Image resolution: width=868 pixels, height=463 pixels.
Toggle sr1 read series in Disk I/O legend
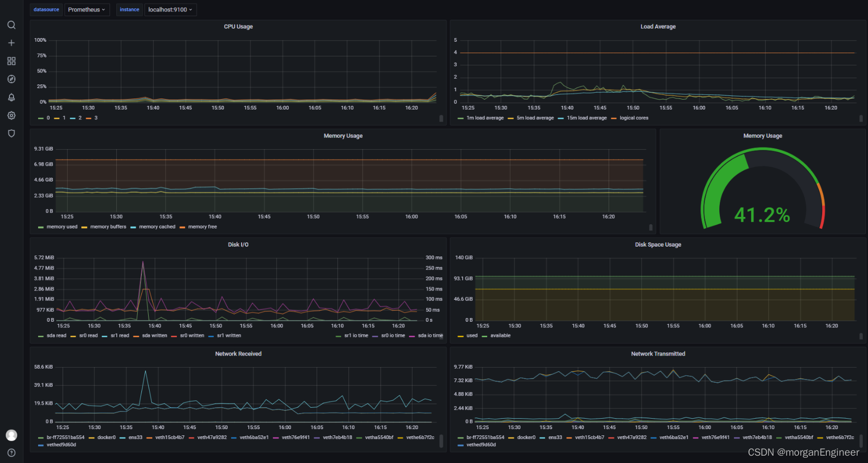[x=120, y=336]
